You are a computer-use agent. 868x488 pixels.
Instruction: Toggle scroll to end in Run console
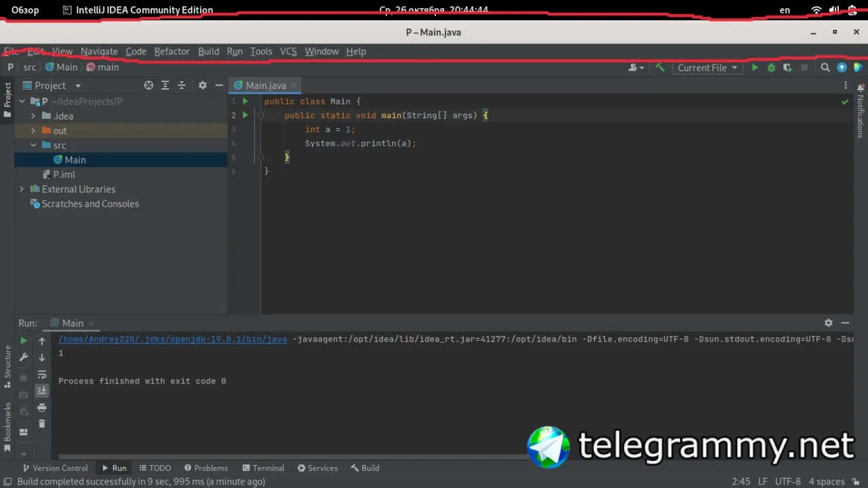[42, 390]
